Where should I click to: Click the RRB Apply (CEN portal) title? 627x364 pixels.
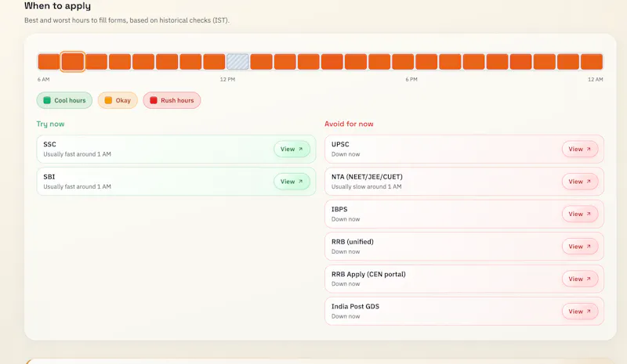pos(368,274)
